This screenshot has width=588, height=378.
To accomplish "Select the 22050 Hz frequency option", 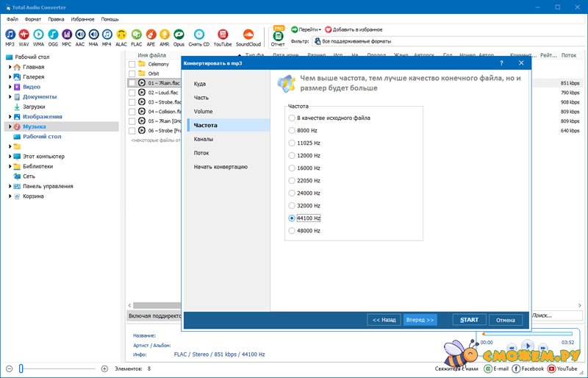I will coord(292,181).
